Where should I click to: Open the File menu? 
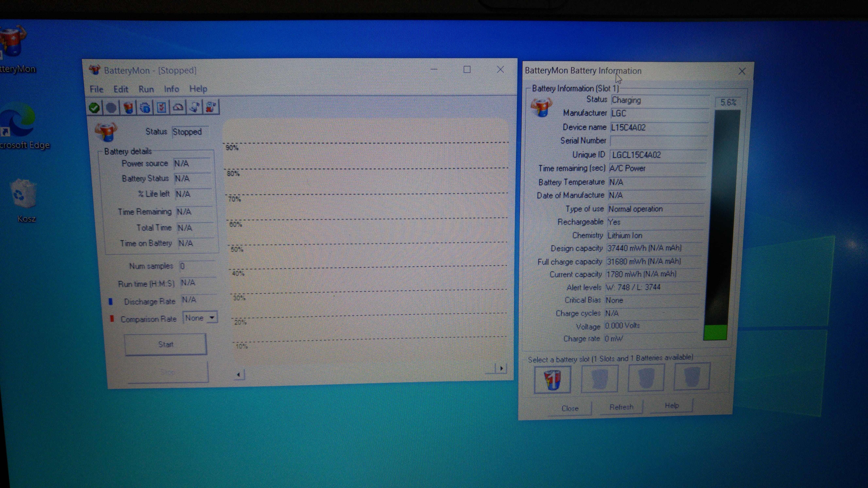click(96, 89)
